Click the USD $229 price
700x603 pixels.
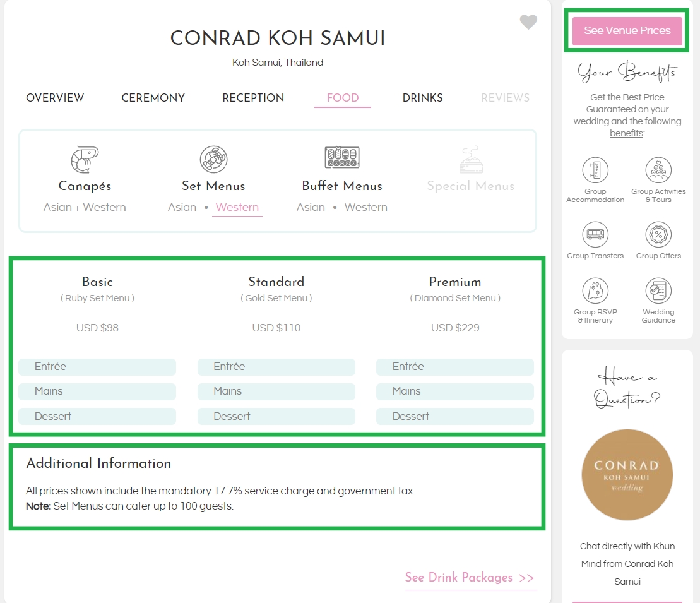coord(455,328)
